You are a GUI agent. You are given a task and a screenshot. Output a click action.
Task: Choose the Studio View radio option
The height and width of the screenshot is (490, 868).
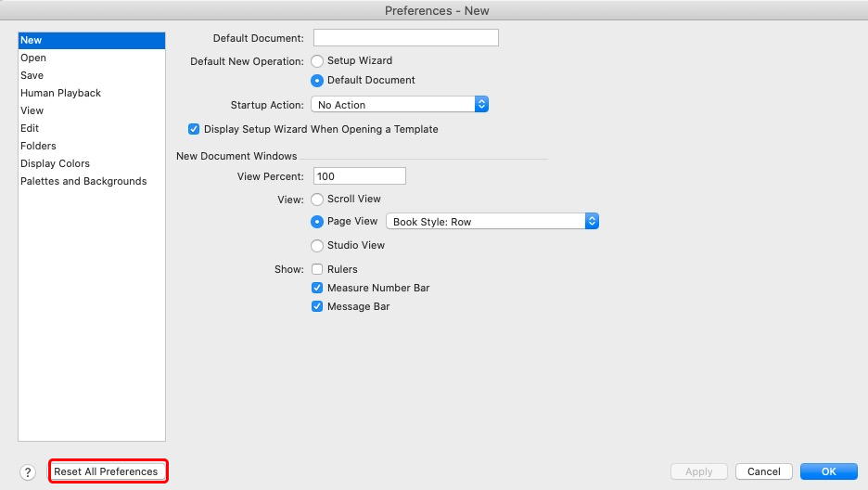coord(317,246)
